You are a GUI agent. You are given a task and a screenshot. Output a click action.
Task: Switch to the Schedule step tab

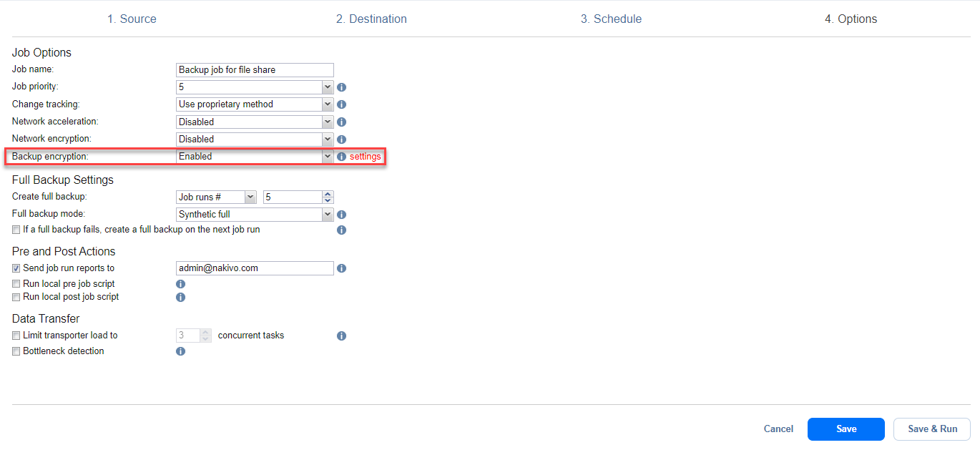[x=611, y=19]
